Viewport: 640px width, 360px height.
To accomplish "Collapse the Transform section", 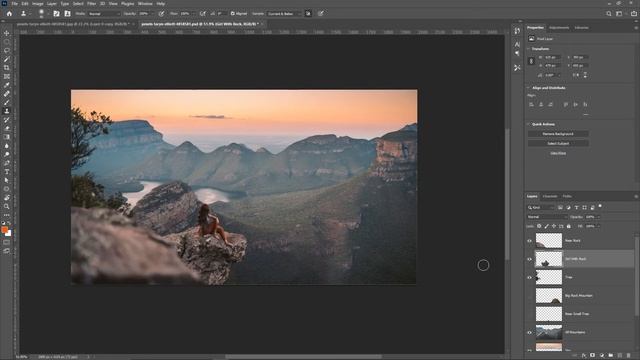I will [528, 49].
